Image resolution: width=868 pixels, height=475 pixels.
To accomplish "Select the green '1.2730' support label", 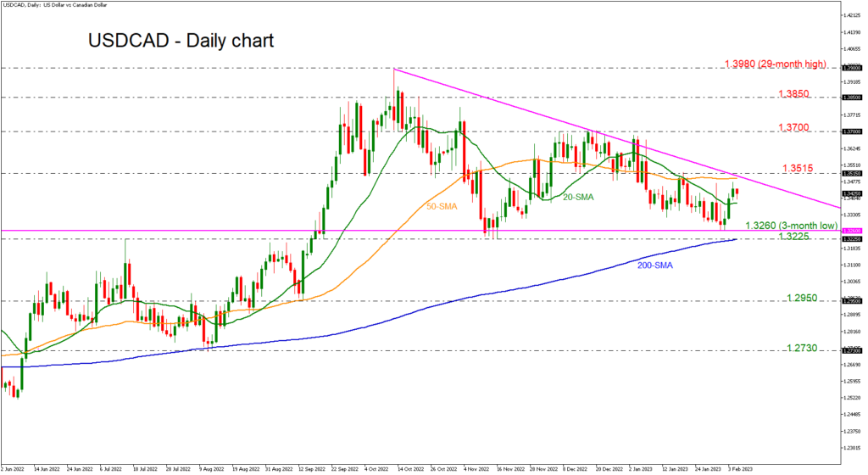I will point(802,348).
